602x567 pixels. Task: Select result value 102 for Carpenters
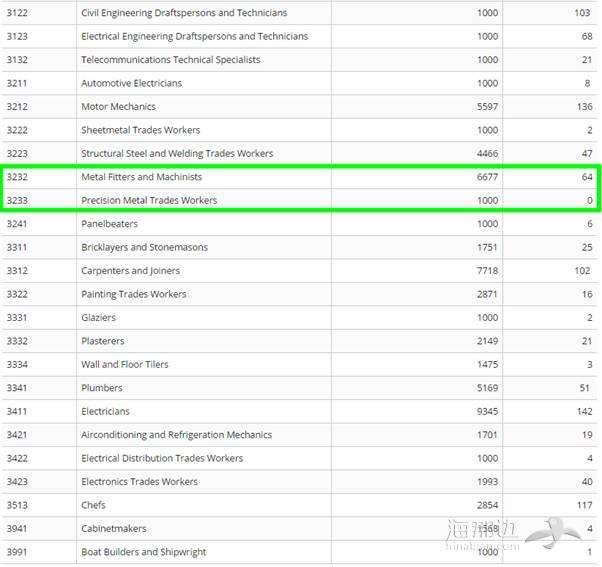[x=582, y=270]
